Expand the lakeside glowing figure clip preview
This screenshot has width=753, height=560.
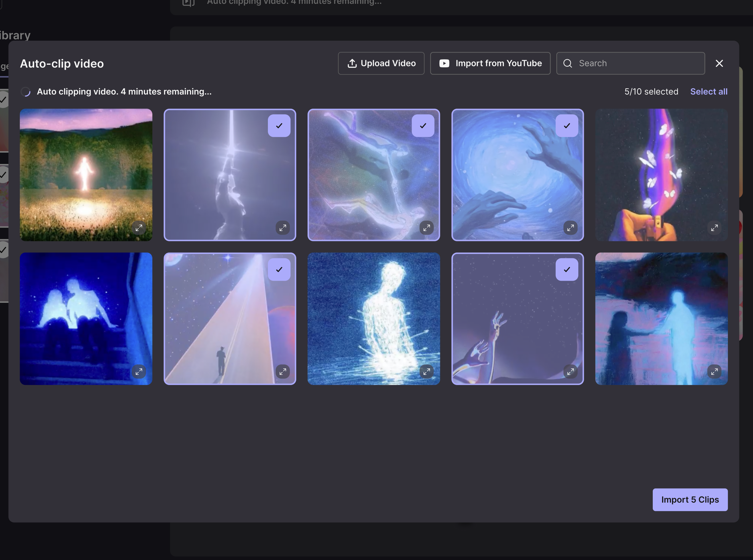click(x=714, y=372)
